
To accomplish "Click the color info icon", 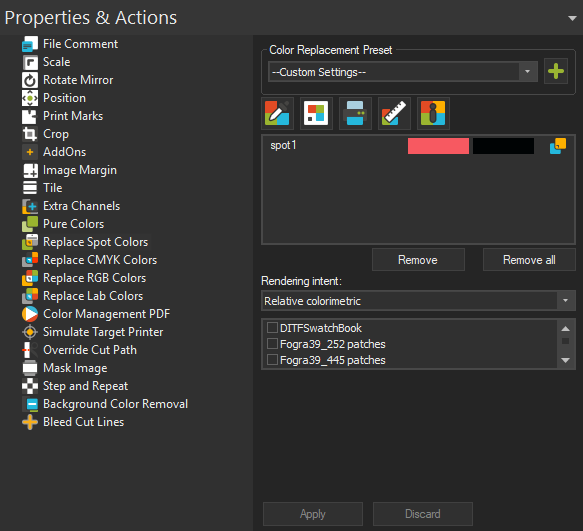I will 433,113.
